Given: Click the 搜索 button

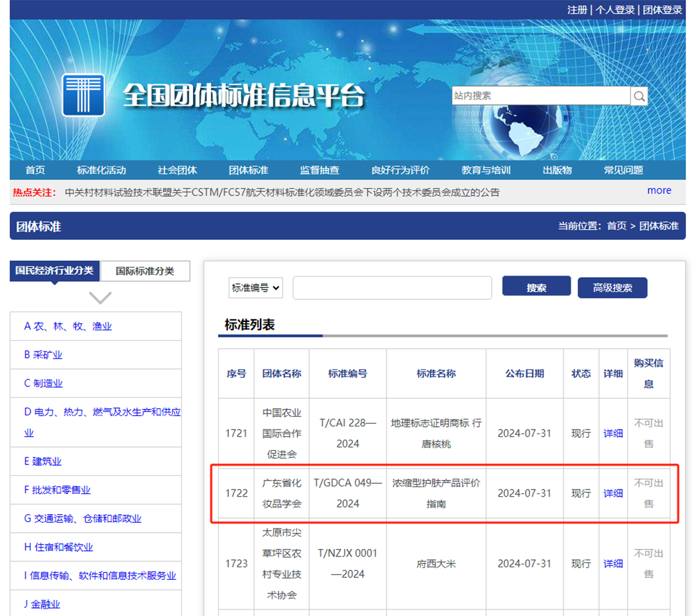Looking at the screenshot, I should (536, 287).
